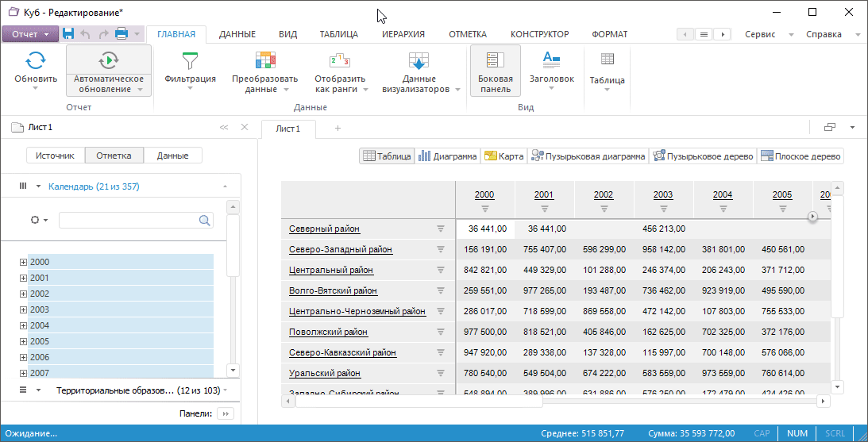Open the ВИД ribbon tab
The height and width of the screenshot is (442, 868).
coord(287,34)
